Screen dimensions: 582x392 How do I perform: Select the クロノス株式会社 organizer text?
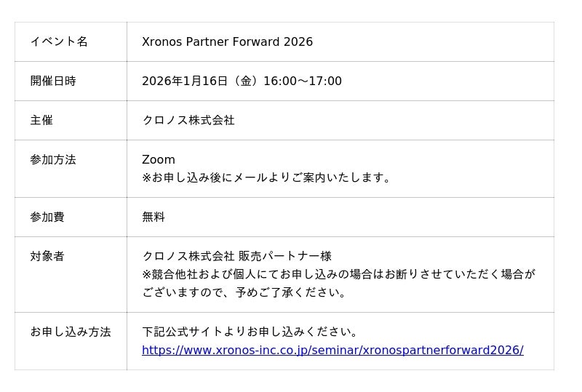(188, 120)
